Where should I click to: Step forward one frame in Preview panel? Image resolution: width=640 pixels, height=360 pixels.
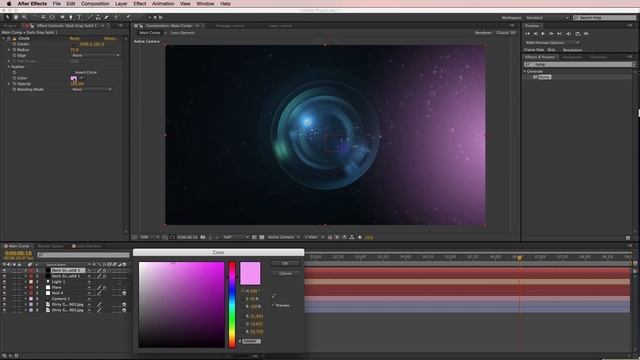[551, 33]
